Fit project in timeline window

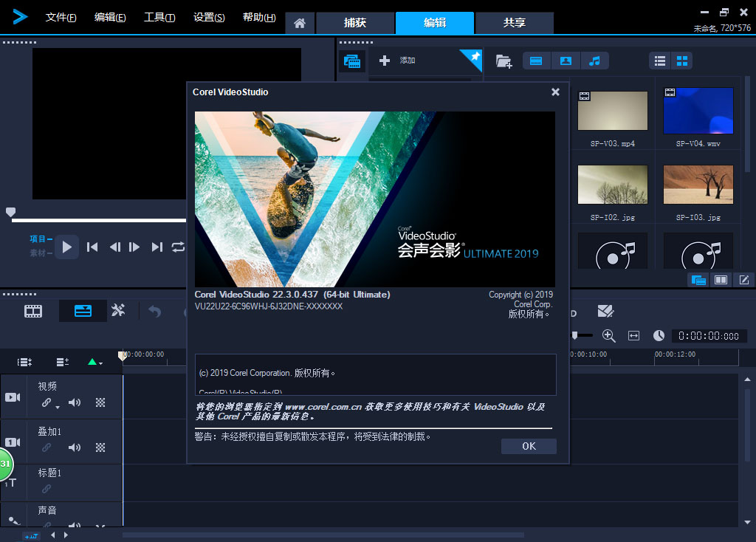(x=633, y=336)
